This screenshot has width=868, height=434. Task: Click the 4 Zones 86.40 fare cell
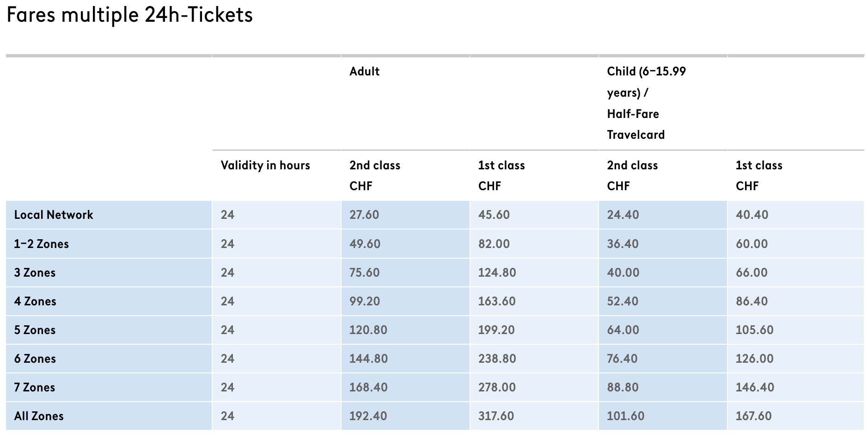click(x=752, y=301)
